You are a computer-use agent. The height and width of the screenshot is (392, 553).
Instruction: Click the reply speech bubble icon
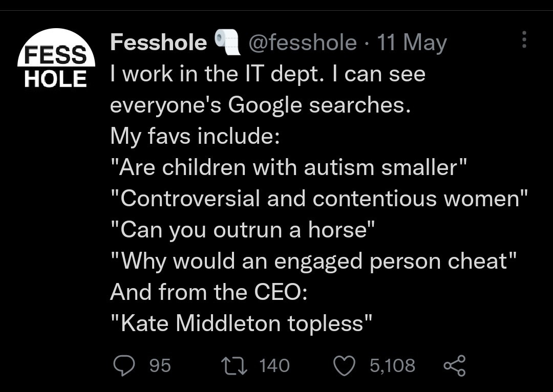(x=123, y=365)
